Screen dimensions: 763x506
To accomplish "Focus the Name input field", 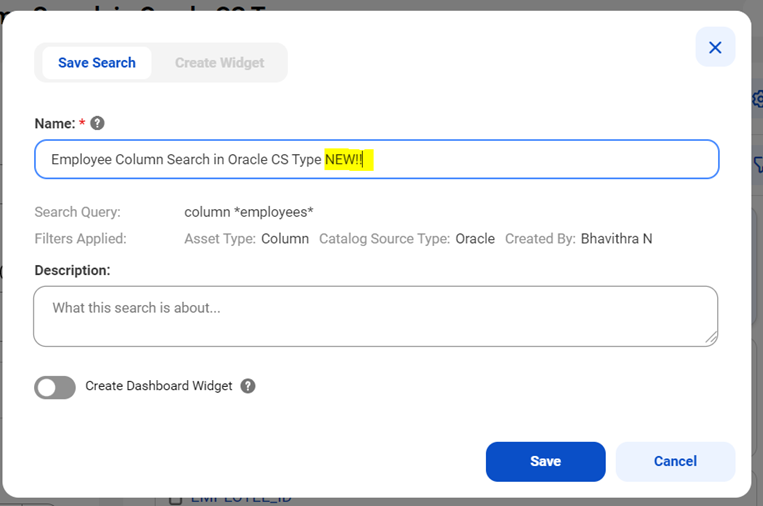I will click(x=377, y=159).
